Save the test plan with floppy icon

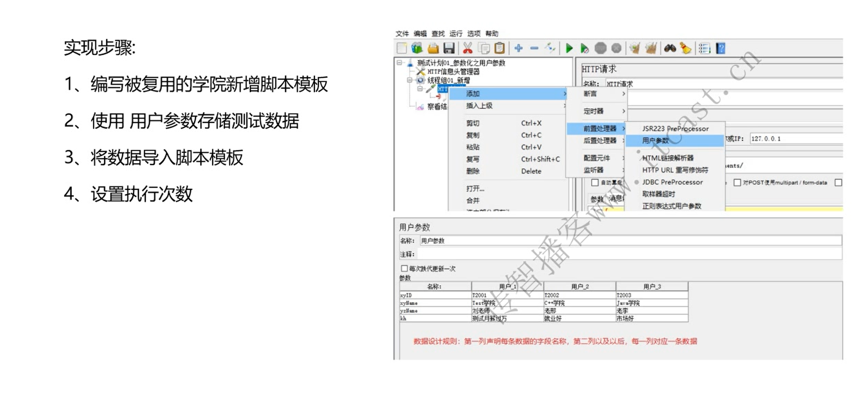click(449, 48)
